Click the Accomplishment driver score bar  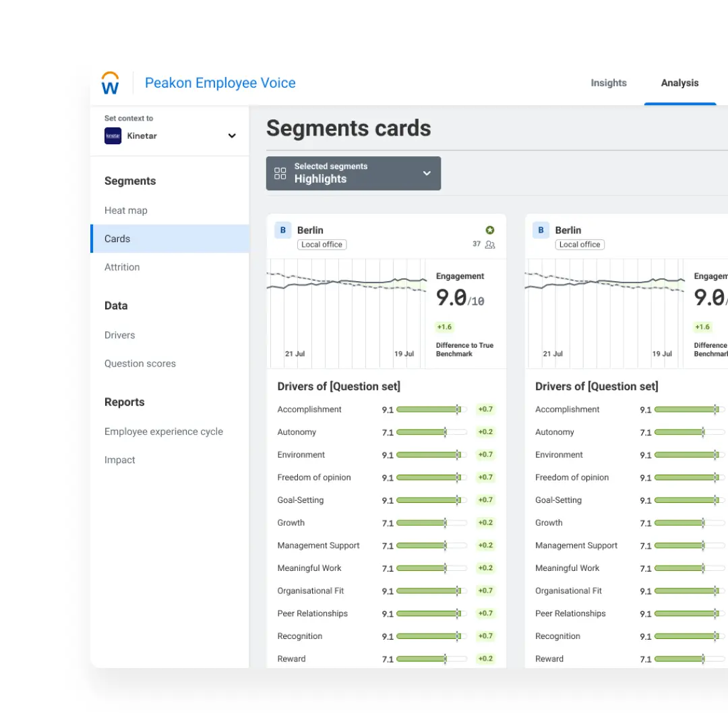tap(429, 409)
